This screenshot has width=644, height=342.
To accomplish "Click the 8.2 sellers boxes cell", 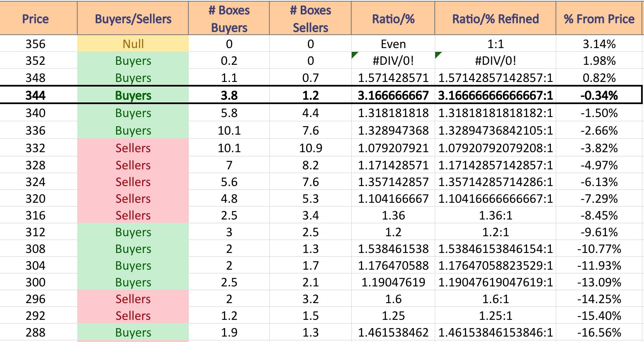I will coord(310,165).
